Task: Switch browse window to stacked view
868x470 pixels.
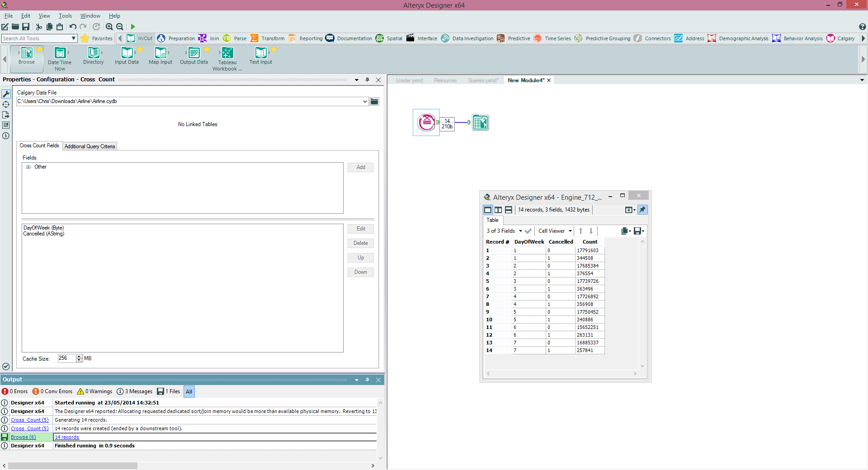Action: [x=509, y=210]
